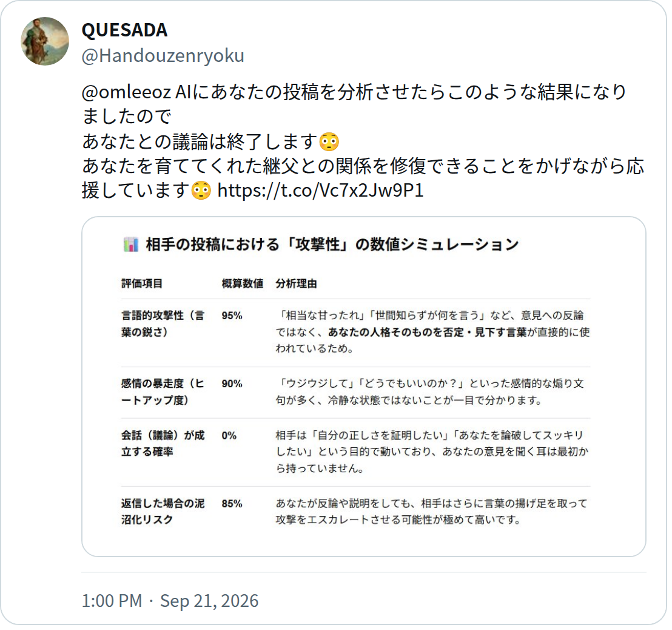This screenshot has height=630, width=672.
Task: Click the QUESADA display name
Action: tap(124, 30)
